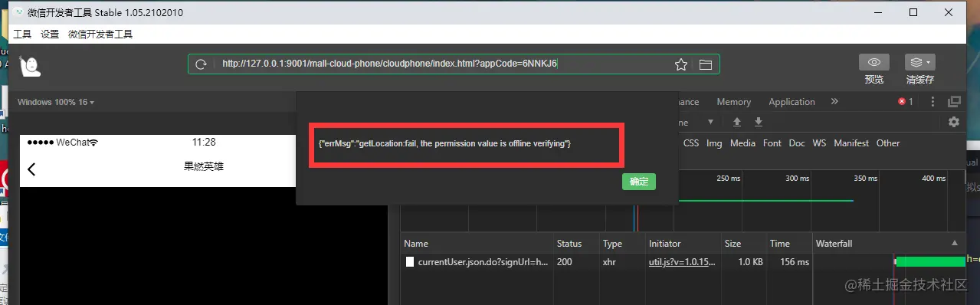Click the 250 ms timeline marker
The height and width of the screenshot is (305, 980).
pos(729,179)
